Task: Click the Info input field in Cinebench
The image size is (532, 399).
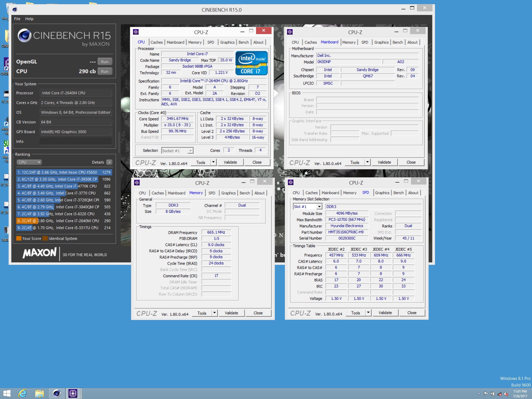Action: click(x=76, y=141)
